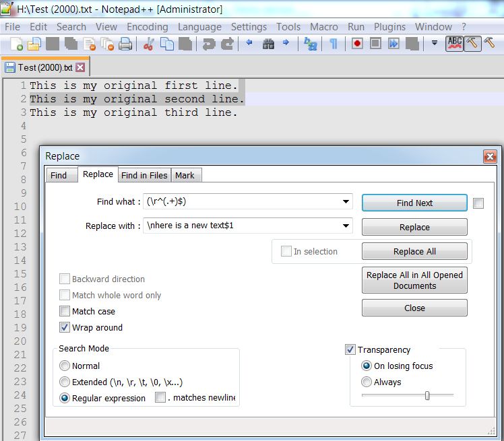Uncheck the Wrap around checkbox
The image size is (504, 441).
[65, 327]
